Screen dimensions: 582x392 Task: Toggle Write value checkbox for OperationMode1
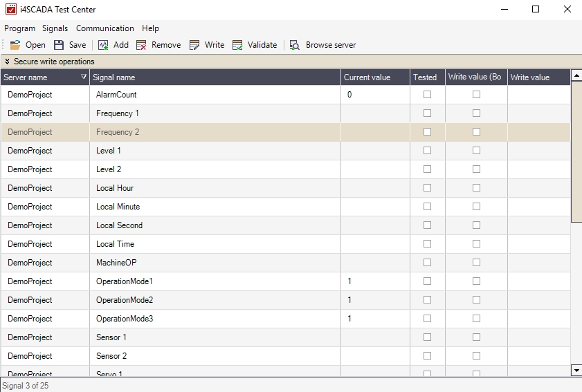click(476, 281)
